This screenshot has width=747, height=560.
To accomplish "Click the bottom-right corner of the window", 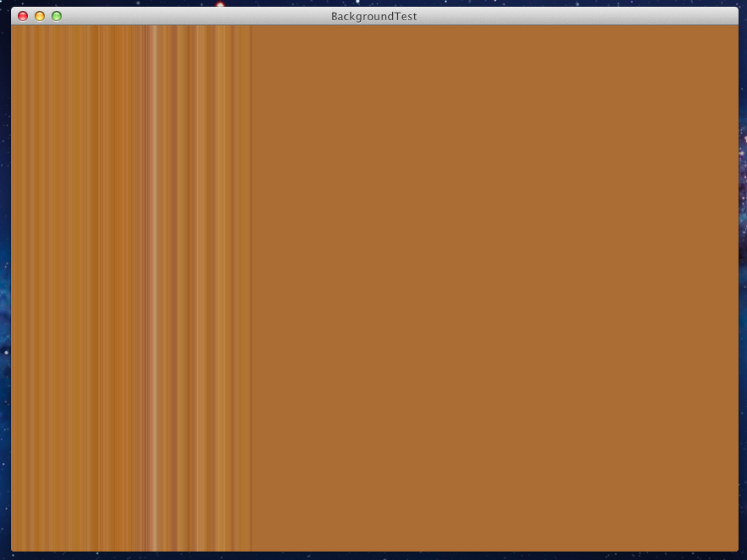I will pyautogui.click(x=736, y=549).
